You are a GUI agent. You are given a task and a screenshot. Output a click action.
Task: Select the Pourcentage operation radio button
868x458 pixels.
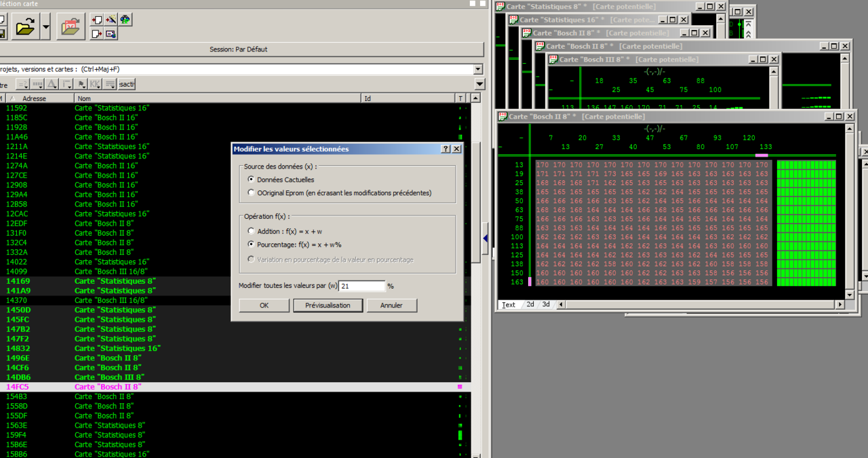pyautogui.click(x=252, y=245)
